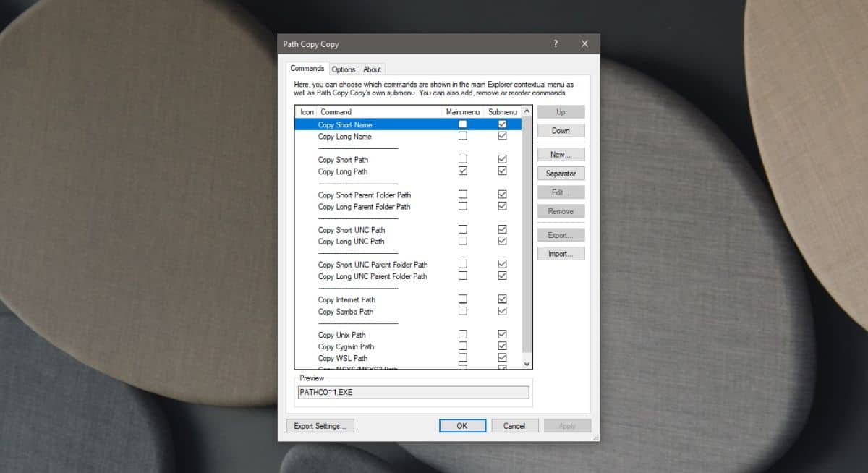Screen dimensions: 868x473
Task: Click the scrollbar down arrow in command list
Action: point(526,364)
